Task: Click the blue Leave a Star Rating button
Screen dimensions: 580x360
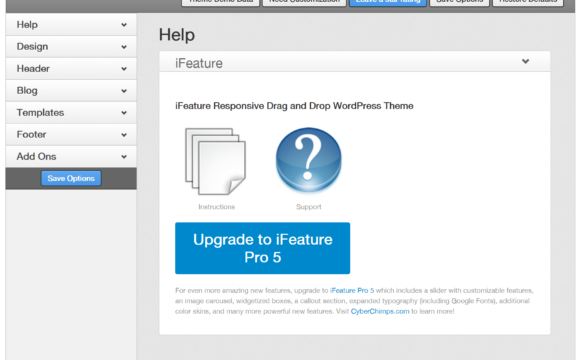Action: [388, 2]
